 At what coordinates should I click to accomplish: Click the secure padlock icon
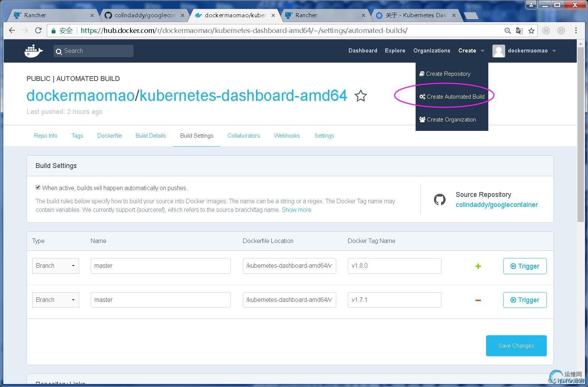(54, 31)
